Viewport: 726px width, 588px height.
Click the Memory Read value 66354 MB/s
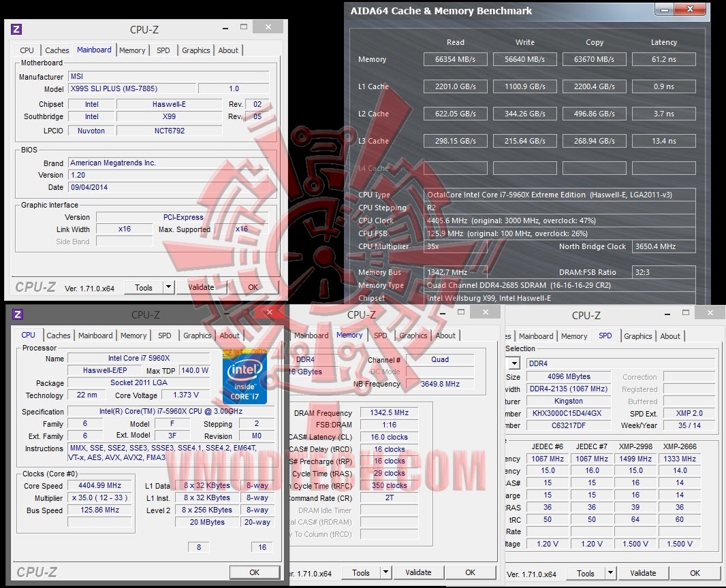click(x=456, y=59)
